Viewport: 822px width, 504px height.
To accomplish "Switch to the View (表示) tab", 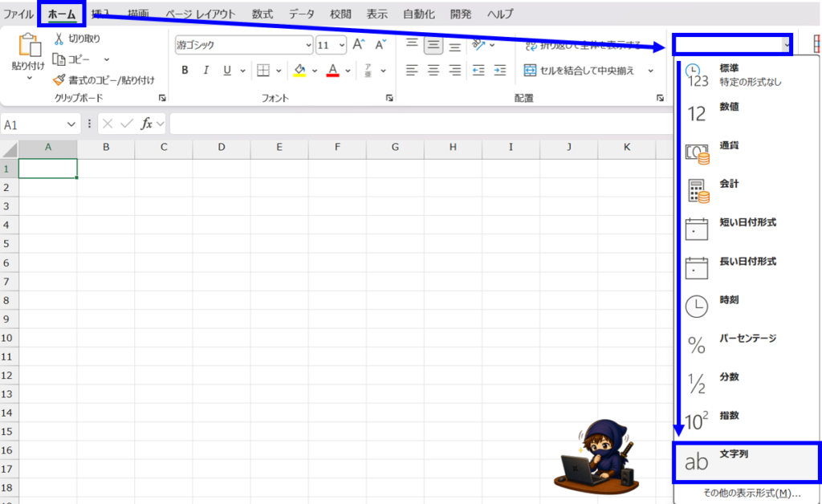I will 377,14.
